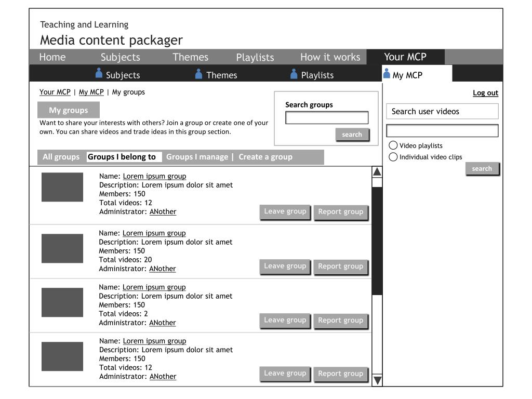Click the My groups heading button
532x399 pixels.
(x=69, y=110)
